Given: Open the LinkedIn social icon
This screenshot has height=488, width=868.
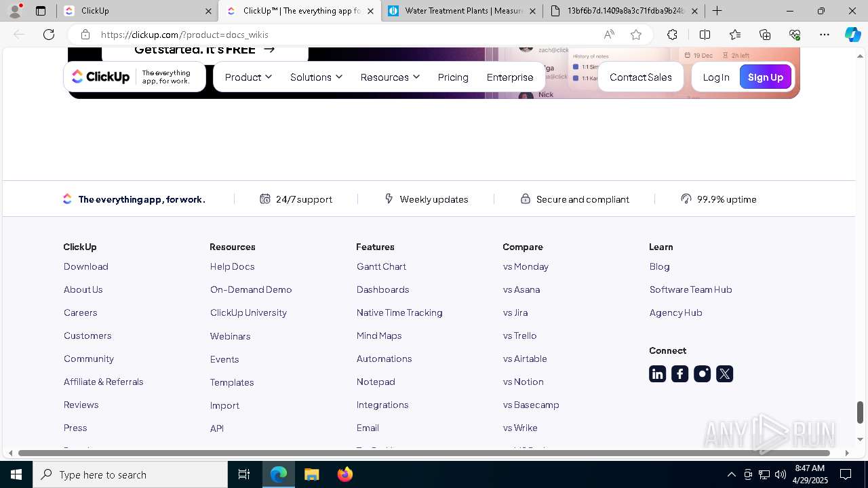Looking at the screenshot, I should 657,374.
